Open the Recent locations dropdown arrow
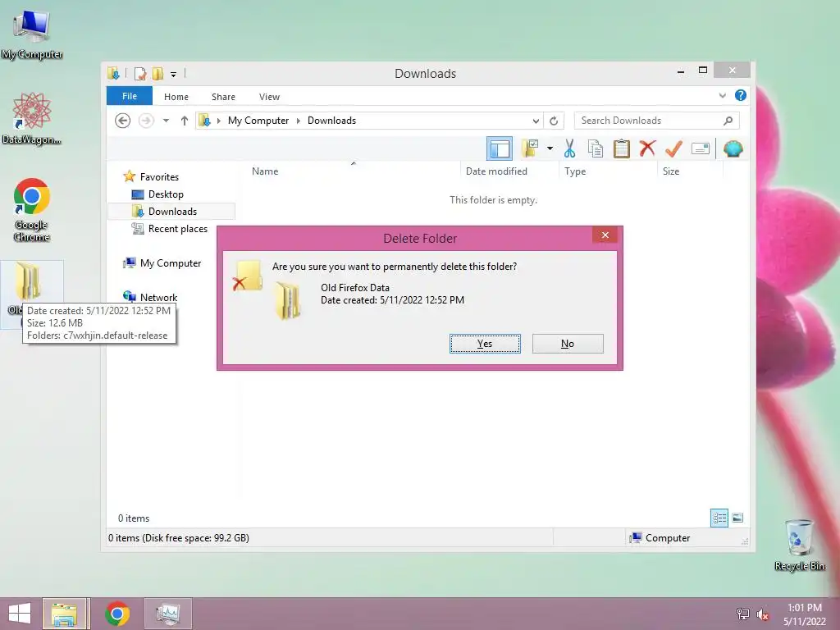The width and height of the screenshot is (840, 630). pos(166,121)
